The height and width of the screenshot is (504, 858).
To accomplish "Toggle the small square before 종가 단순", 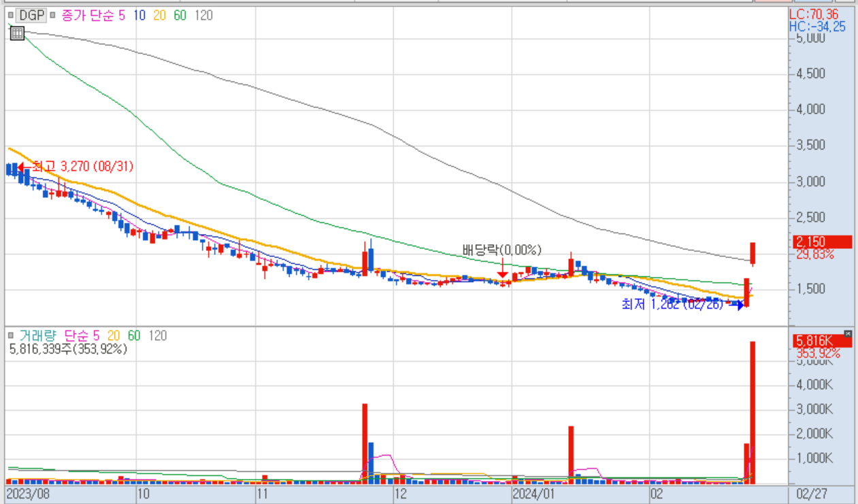I will 52,14.
